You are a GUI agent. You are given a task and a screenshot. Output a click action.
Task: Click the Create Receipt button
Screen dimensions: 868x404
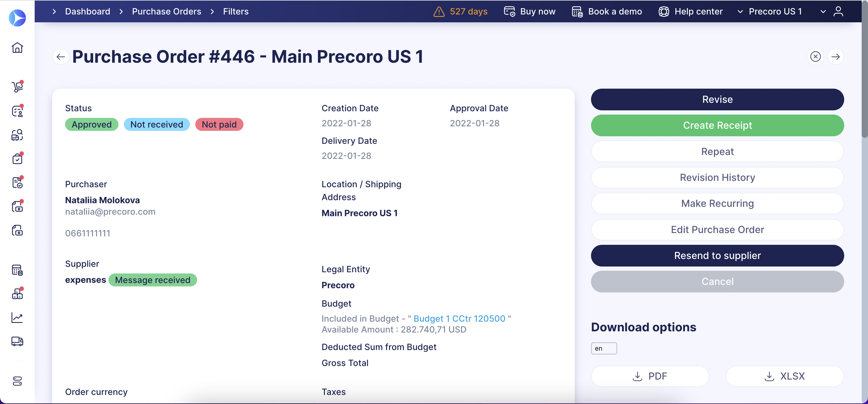click(717, 125)
